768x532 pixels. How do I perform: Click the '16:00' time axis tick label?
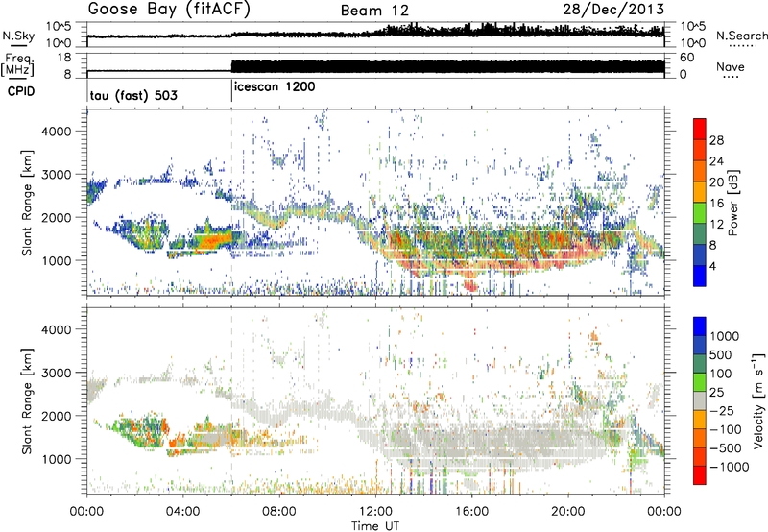[x=471, y=512]
